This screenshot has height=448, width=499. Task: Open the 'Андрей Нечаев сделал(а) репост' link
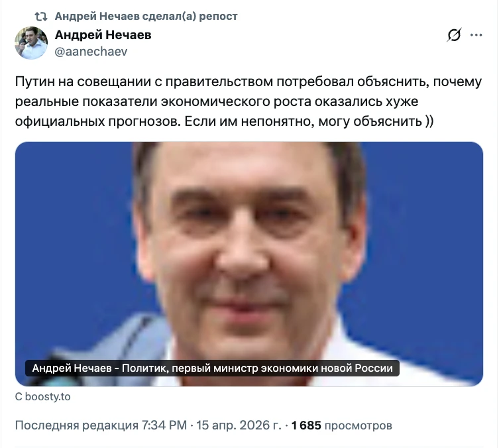(x=146, y=16)
